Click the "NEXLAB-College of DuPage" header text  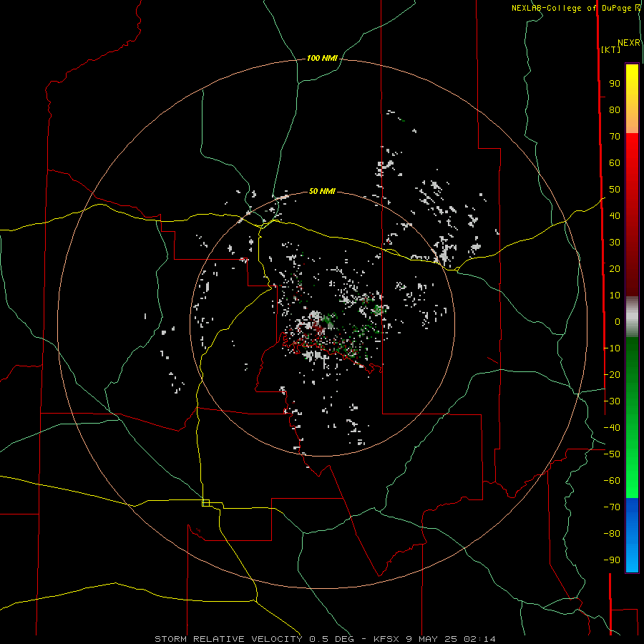571,8
